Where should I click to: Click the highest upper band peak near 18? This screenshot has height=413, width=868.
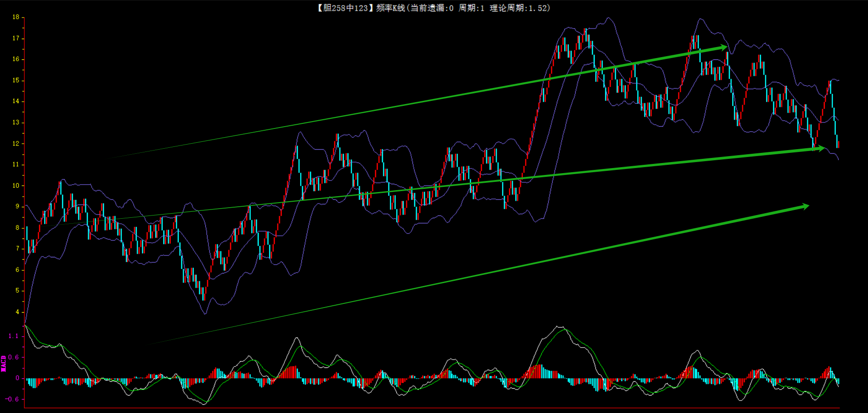click(608, 18)
